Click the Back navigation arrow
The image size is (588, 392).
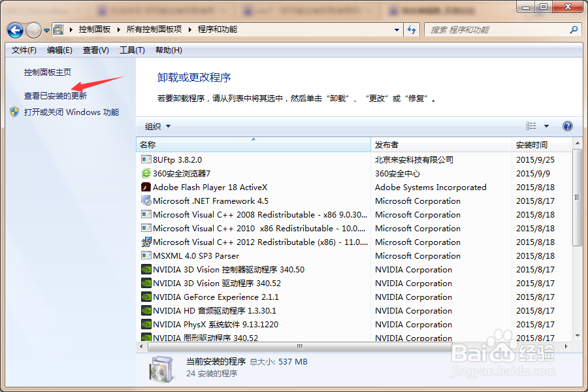coord(16,31)
